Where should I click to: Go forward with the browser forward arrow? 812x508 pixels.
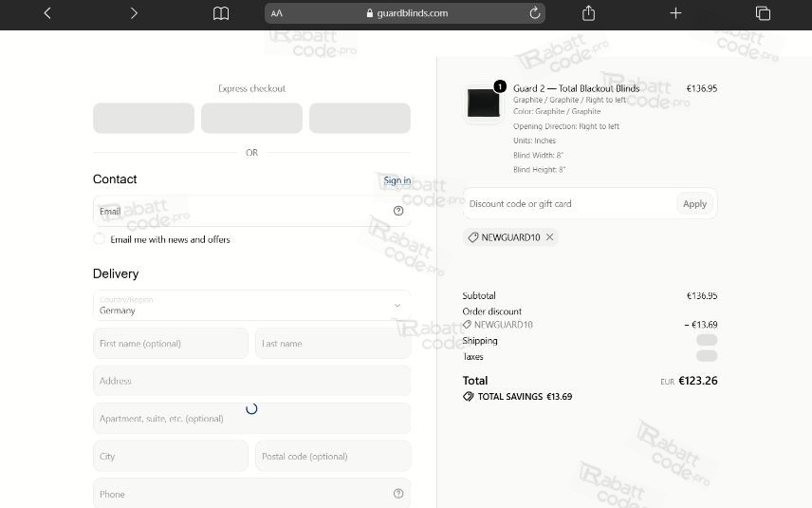pos(134,13)
